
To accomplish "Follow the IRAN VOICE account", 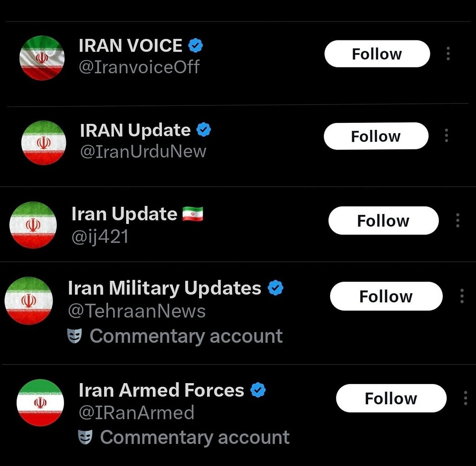I will click(x=377, y=53).
